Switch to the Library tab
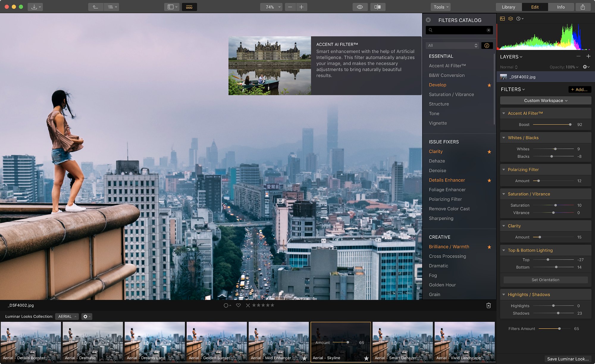This screenshot has width=595, height=364. pos(508,7)
